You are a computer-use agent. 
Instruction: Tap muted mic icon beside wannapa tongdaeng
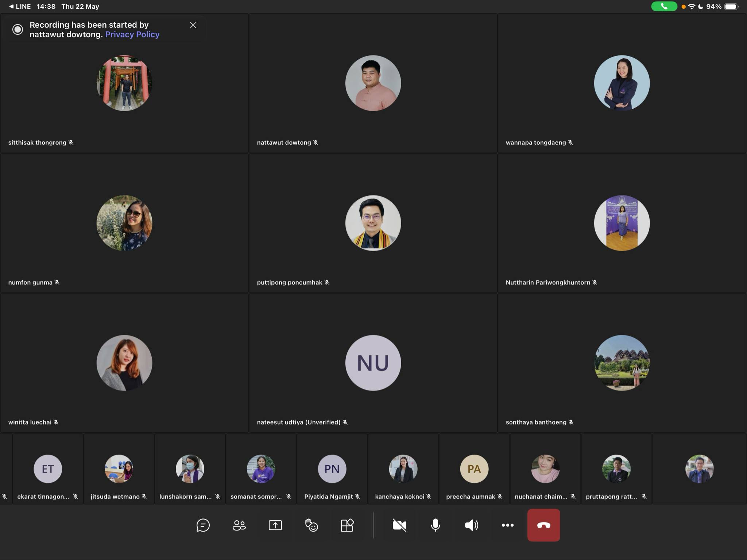(x=570, y=143)
